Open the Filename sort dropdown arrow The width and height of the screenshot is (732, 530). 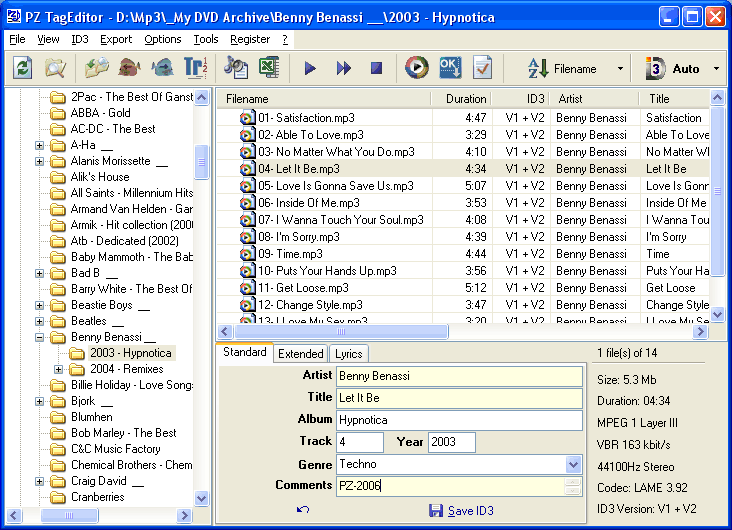(x=620, y=69)
